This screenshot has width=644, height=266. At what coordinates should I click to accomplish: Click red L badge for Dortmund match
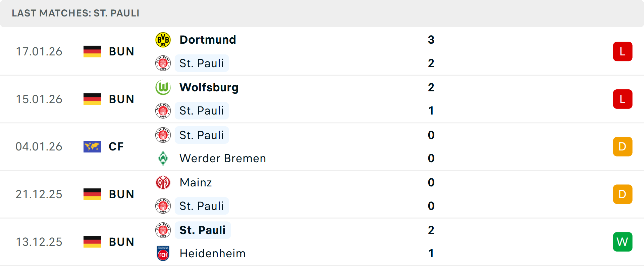pos(623,51)
